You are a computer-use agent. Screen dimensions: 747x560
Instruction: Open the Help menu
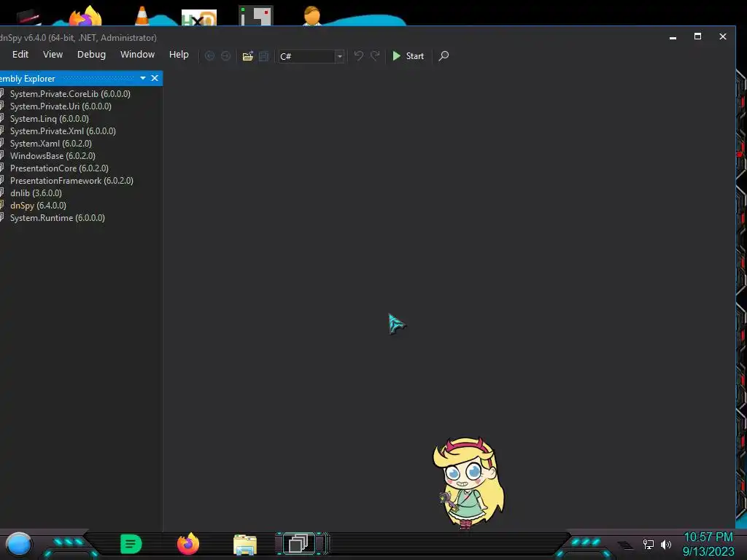pos(179,54)
